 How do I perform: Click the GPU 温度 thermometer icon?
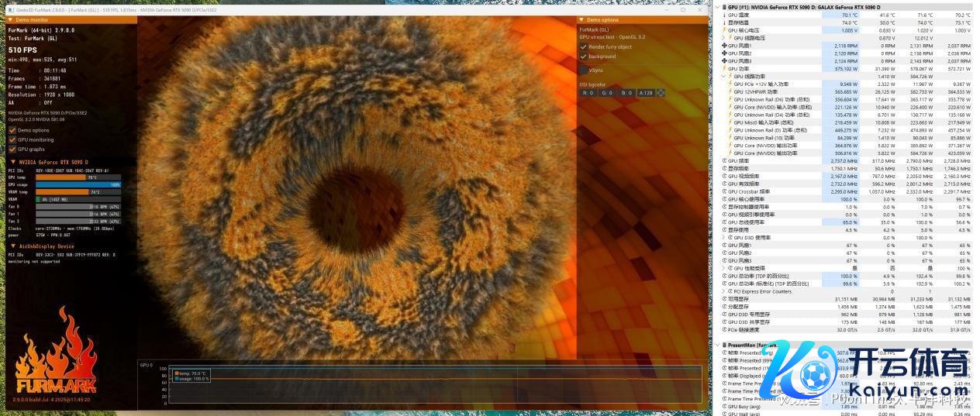click(724, 15)
